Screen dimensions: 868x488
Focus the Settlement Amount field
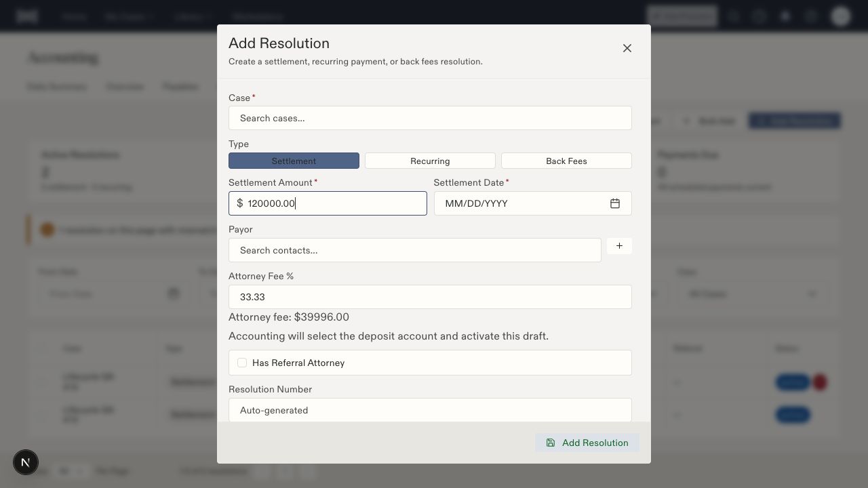pyautogui.click(x=328, y=203)
